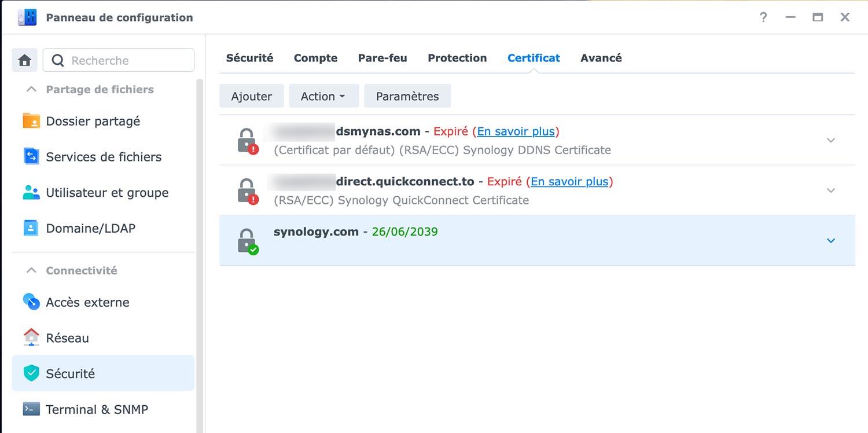This screenshot has height=433, width=868.
Task: Click the Control Panel app icon in title bar
Action: pyautogui.click(x=27, y=17)
